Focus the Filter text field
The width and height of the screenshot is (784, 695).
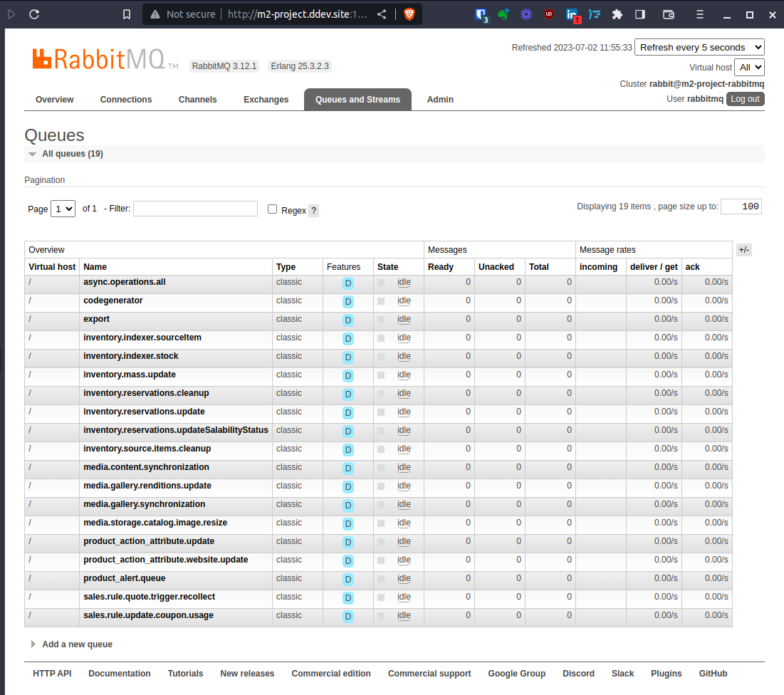click(196, 209)
